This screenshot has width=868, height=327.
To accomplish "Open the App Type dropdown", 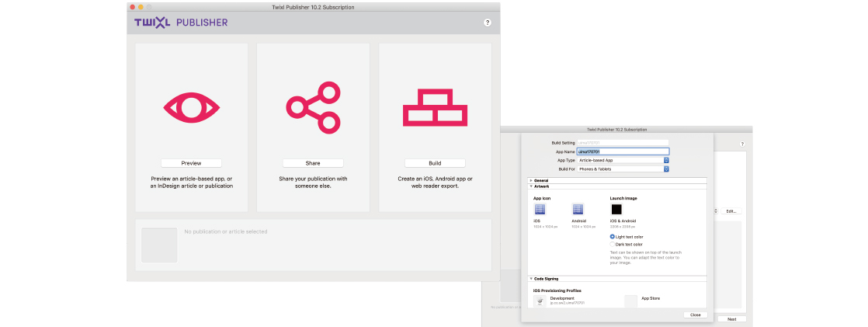I will coord(623,160).
